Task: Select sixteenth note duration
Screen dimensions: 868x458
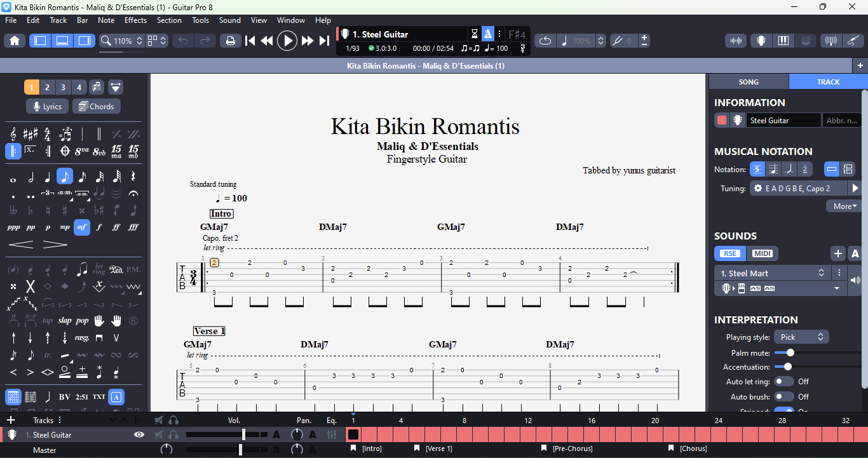Action: coord(82,177)
